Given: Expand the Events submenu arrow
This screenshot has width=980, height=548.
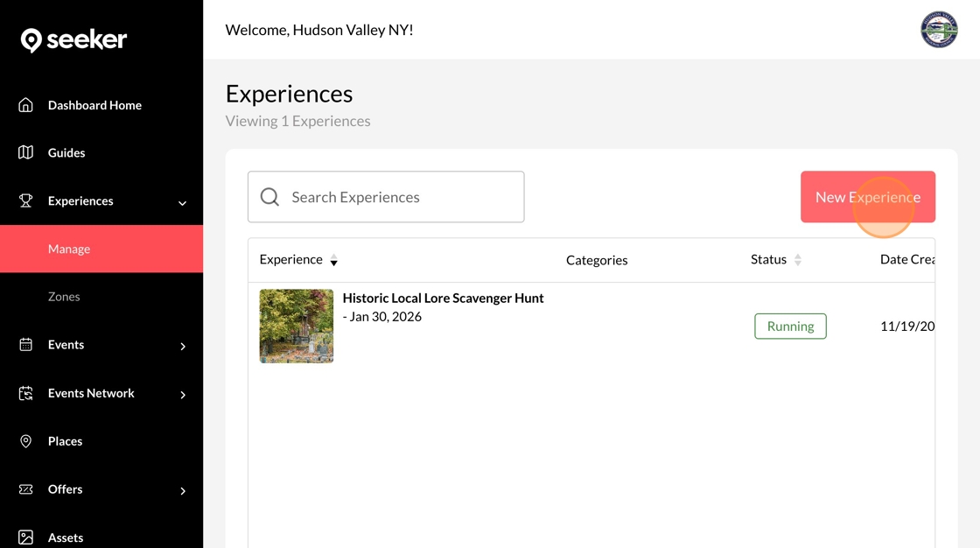Looking at the screenshot, I should click(x=183, y=347).
